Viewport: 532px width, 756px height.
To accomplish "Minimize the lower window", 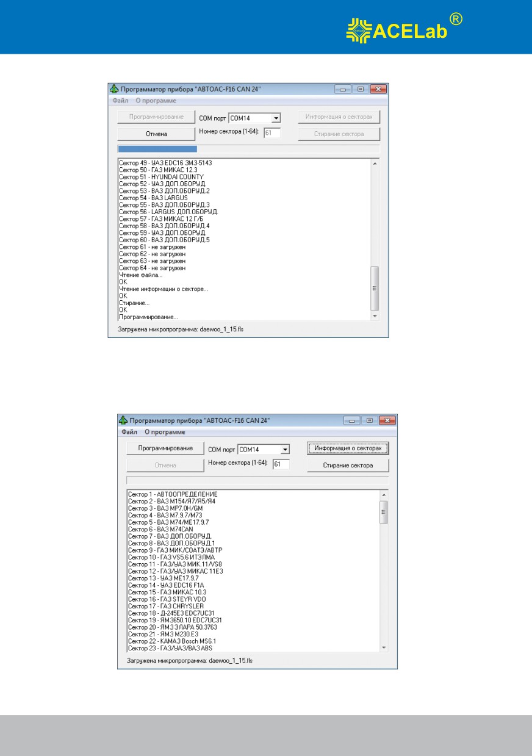I will pyautogui.click(x=352, y=420).
